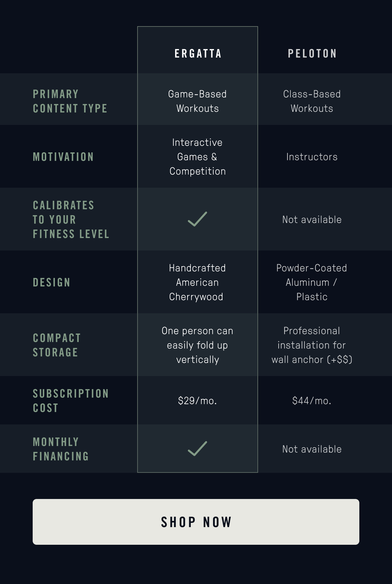The height and width of the screenshot is (584, 392).
Task: Select the ERGATTA column header
Action: (198, 54)
